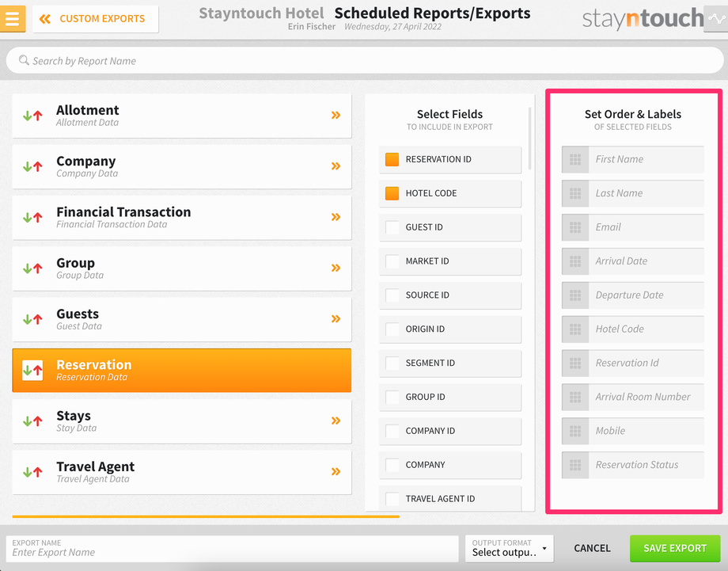Click the Save Export button

pyautogui.click(x=675, y=549)
